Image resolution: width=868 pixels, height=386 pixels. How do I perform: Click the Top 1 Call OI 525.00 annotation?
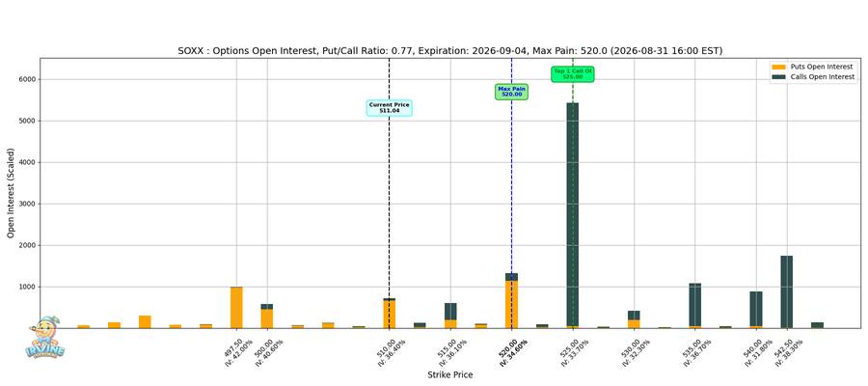pos(572,74)
